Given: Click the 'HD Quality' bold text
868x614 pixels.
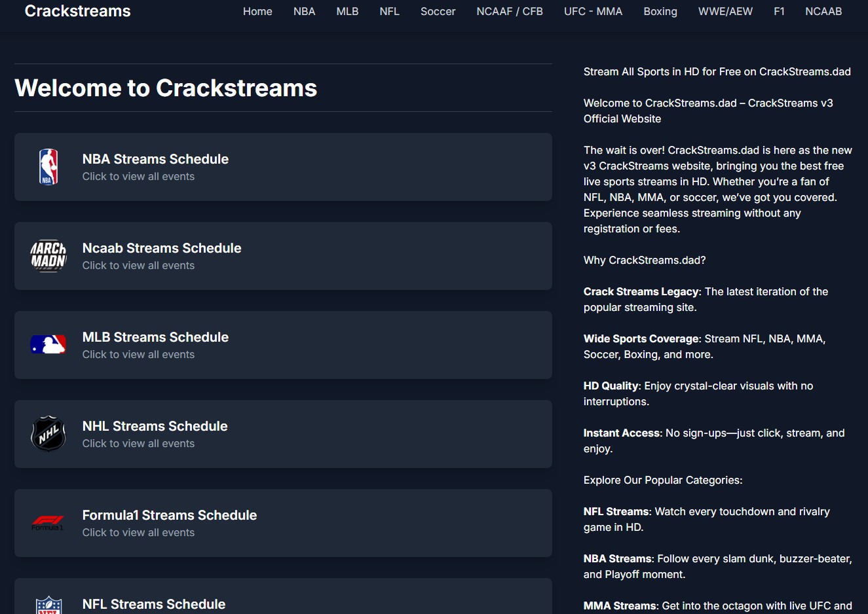Looking at the screenshot, I should click(x=611, y=386).
